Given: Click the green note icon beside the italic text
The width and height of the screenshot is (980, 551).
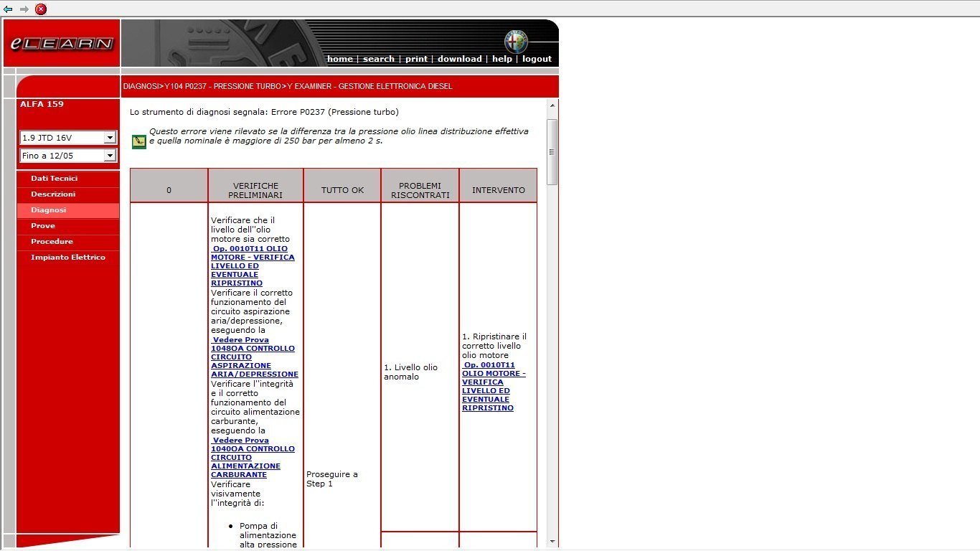Looking at the screenshot, I should 139,141.
